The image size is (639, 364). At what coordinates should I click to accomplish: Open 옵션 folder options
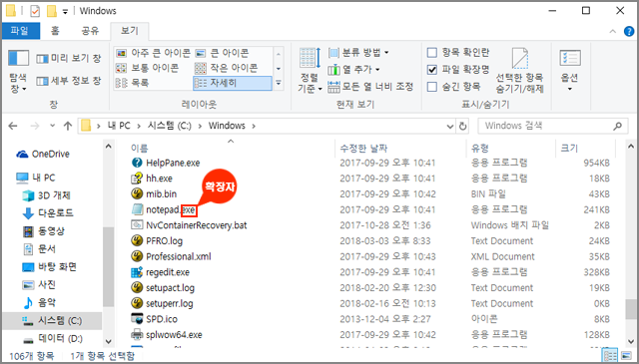tap(569, 71)
